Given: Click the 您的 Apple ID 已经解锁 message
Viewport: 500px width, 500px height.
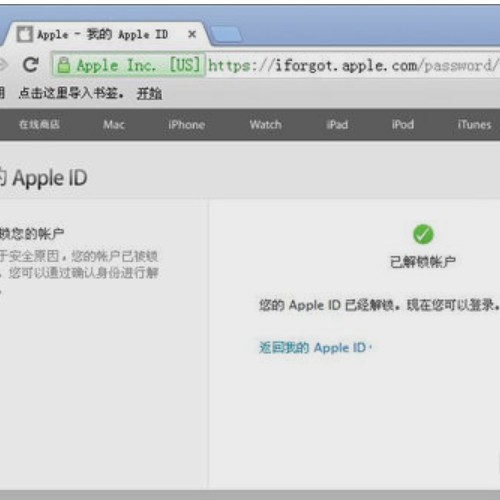Looking at the screenshot, I should pyautogui.click(x=379, y=305).
